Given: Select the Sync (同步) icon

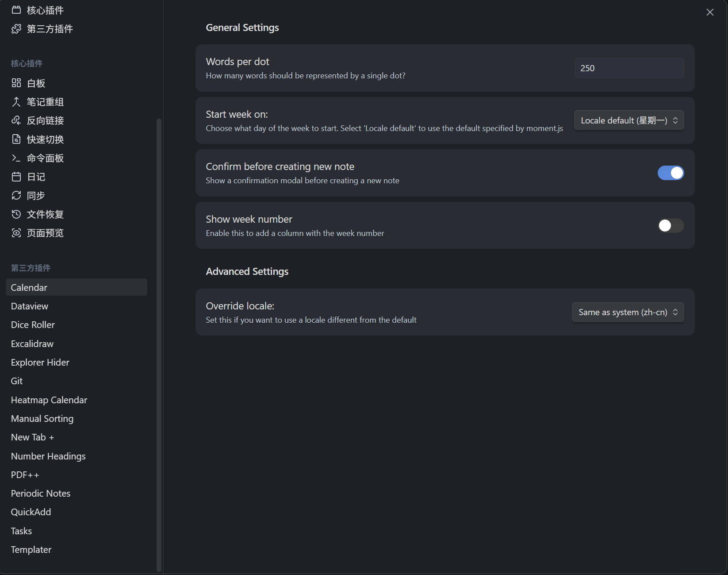Looking at the screenshot, I should [x=16, y=196].
